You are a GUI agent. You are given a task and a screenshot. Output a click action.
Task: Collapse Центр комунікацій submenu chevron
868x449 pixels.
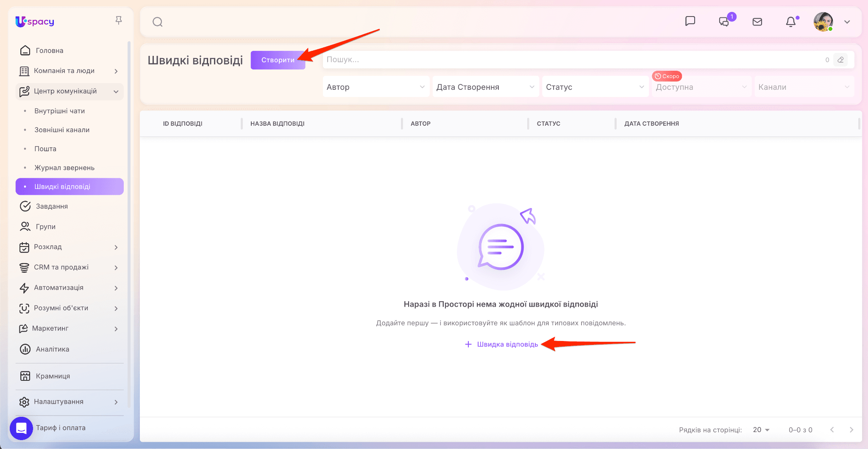pos(116,91)
